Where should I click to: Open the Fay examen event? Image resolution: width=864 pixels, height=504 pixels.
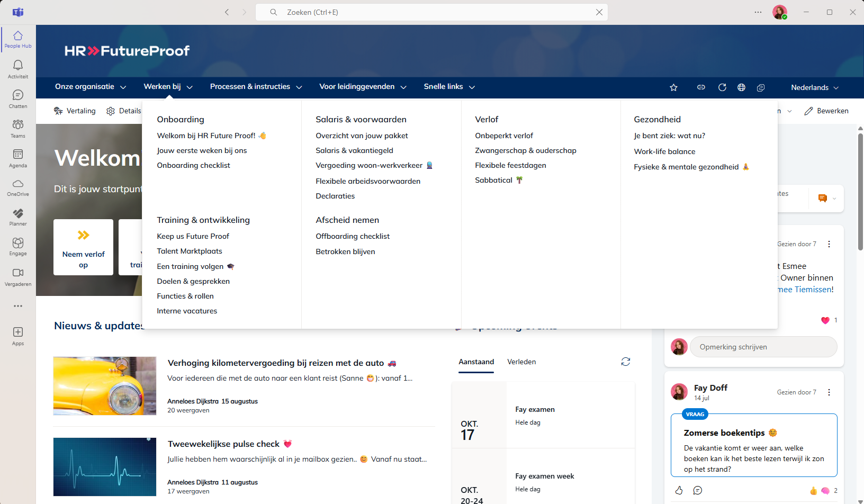point(535,409)
